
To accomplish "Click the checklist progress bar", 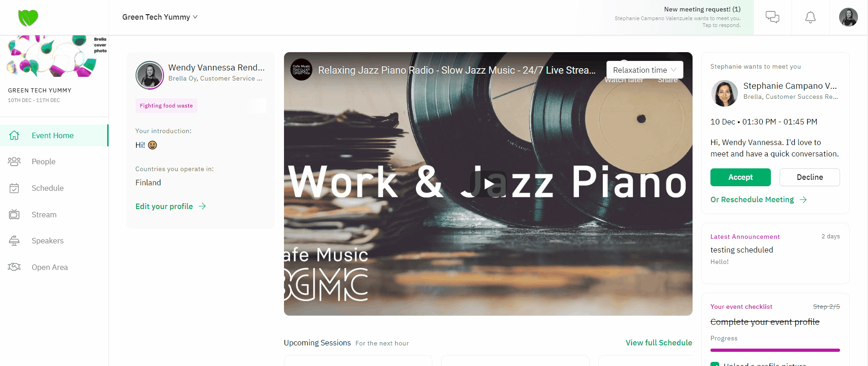I will pyautogui.click(x=775, y=350).
